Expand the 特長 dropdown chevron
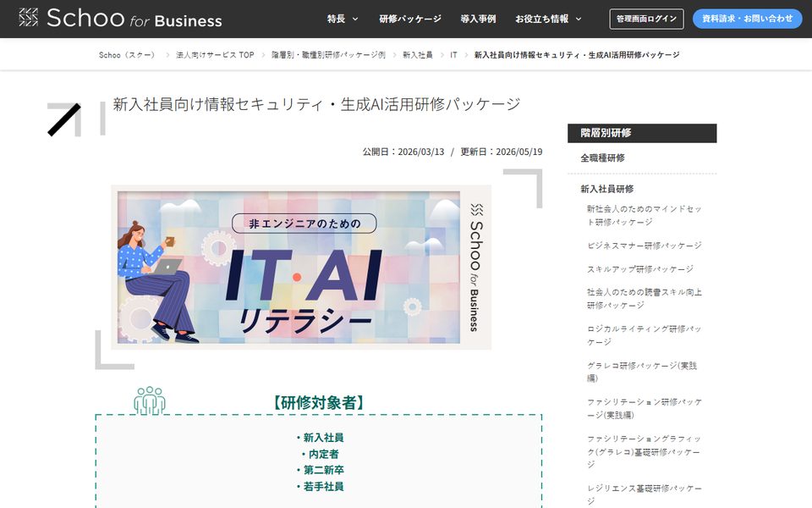812x508 pixels. (x=355, y=19)
